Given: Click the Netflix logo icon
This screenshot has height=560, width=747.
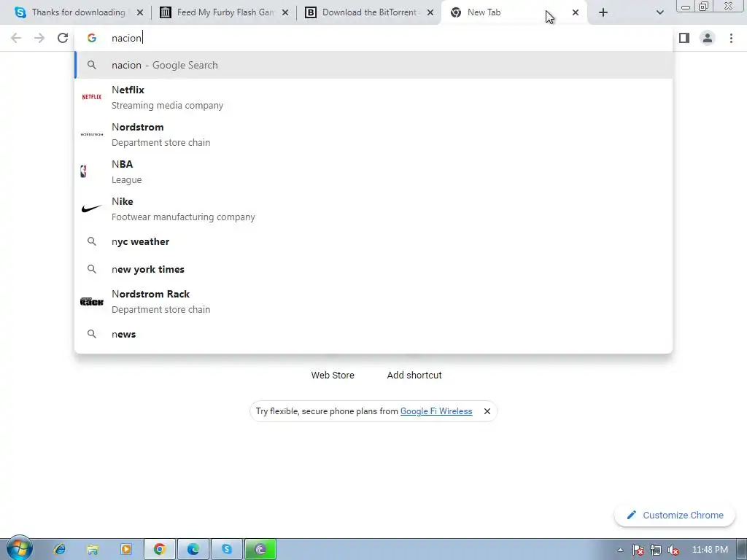Looking at the screenshot, I should pos(91,97).
